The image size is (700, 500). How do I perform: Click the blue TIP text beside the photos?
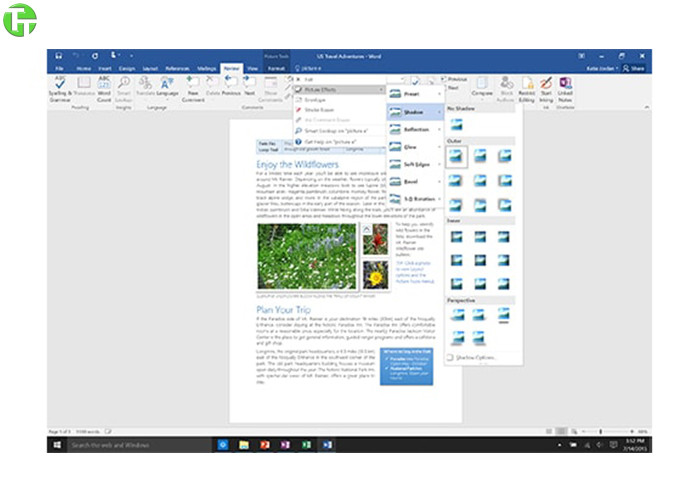414,272
